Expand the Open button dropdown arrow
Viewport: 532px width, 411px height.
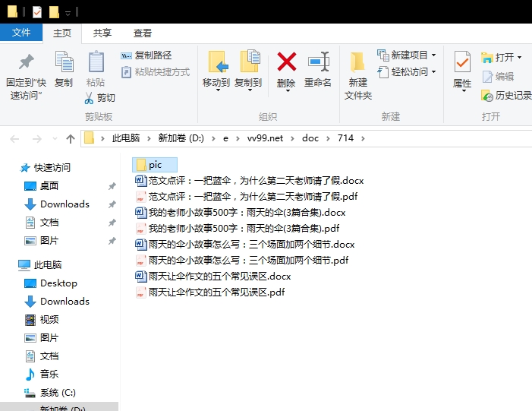pyautogui.click(x=519, y=58)
